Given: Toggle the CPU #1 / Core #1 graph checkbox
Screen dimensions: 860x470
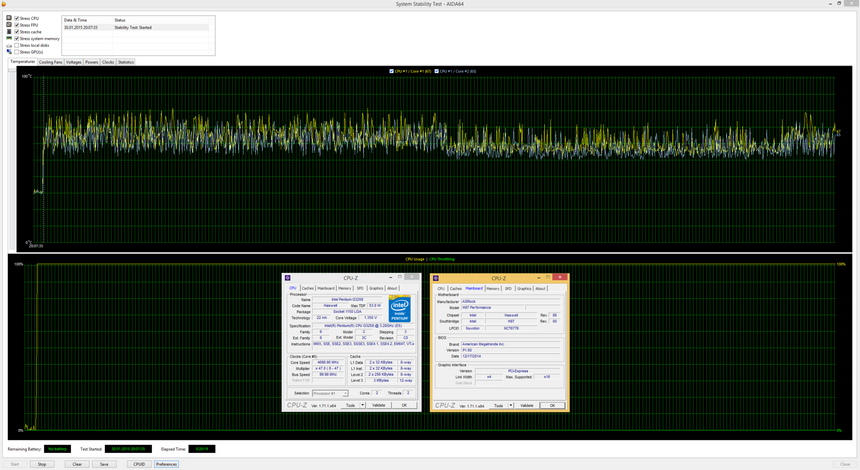Looking at the screenshot, I should coord(391,71).
